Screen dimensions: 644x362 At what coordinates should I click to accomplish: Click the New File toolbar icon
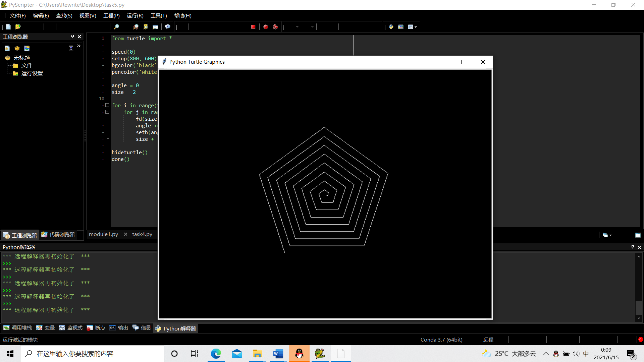pos(9,27)
